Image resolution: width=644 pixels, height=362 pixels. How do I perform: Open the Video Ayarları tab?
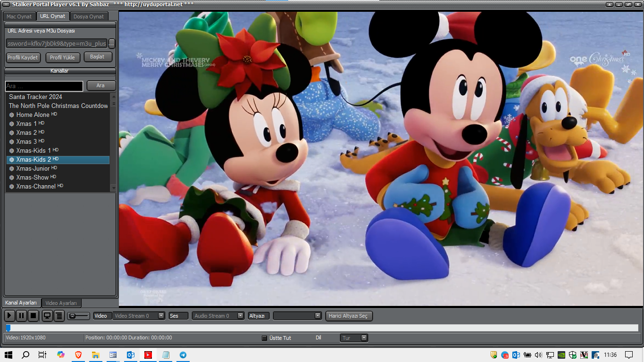click(61, 303)
